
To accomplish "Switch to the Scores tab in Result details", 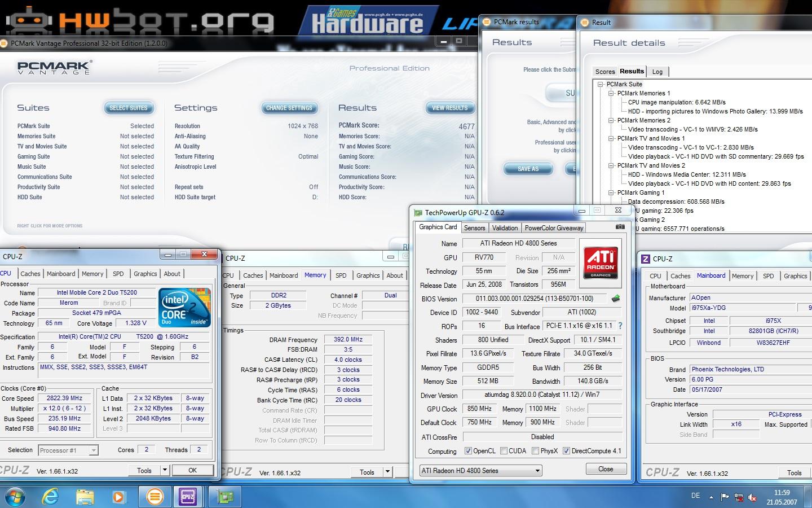I will point(605,72).
